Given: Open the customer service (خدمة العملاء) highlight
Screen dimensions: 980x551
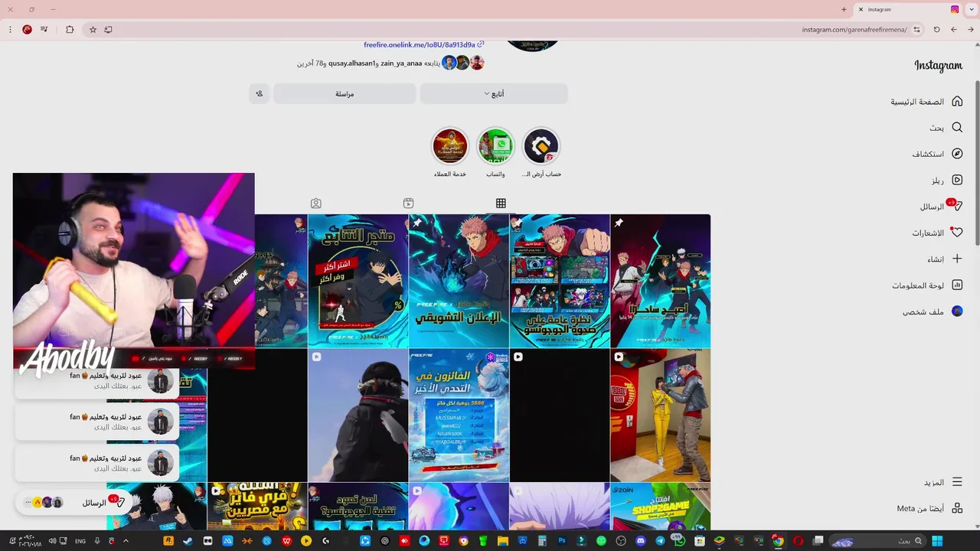Looking at the screenshot, I should pos(449,146).
